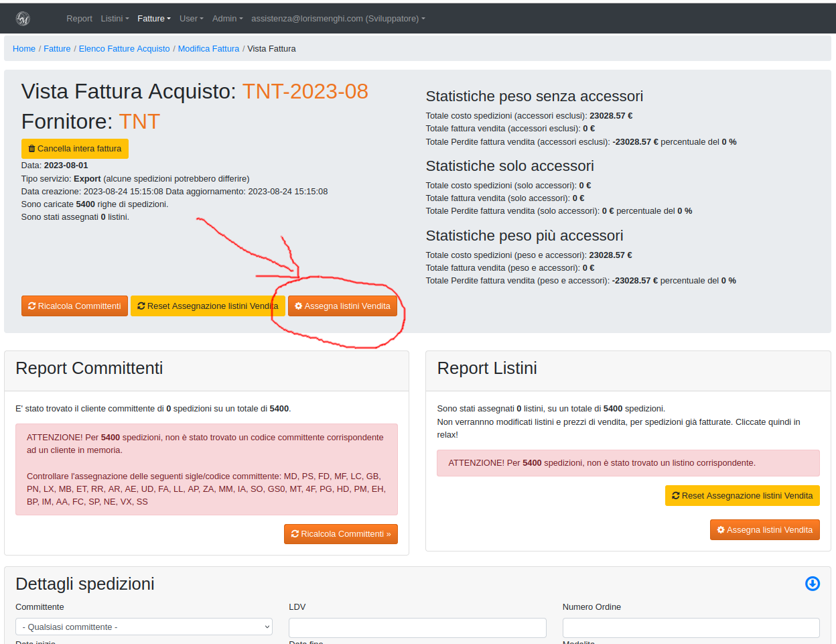Open the assistenza account menu

click(338, 19)
